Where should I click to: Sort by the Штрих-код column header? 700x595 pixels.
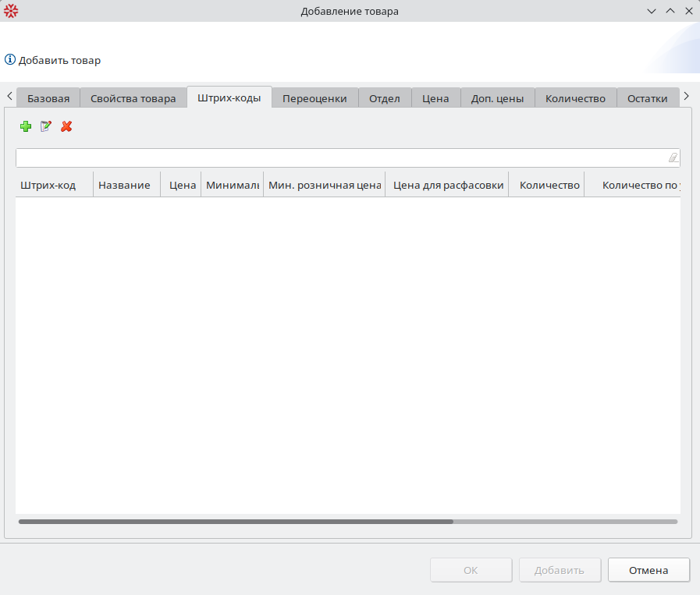pos(48,186)
